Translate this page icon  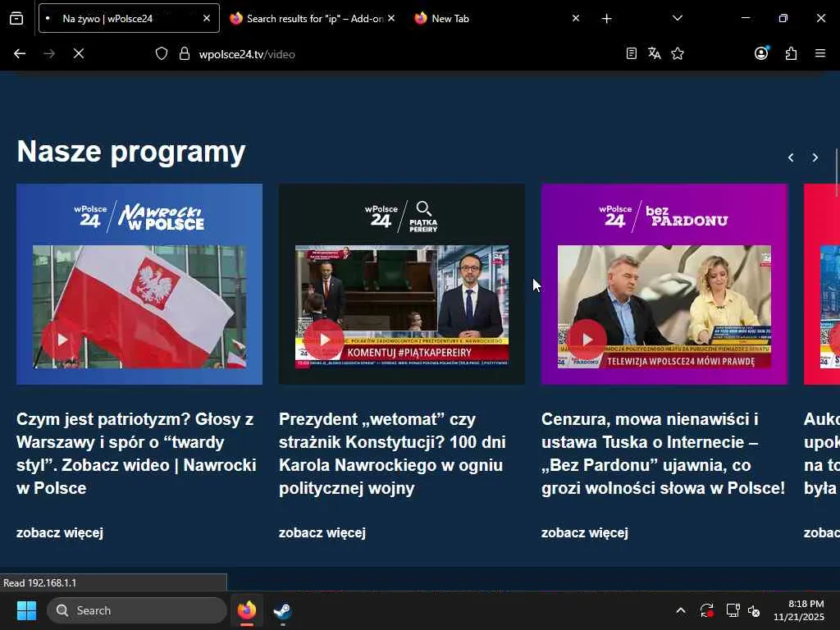point(654,53)
